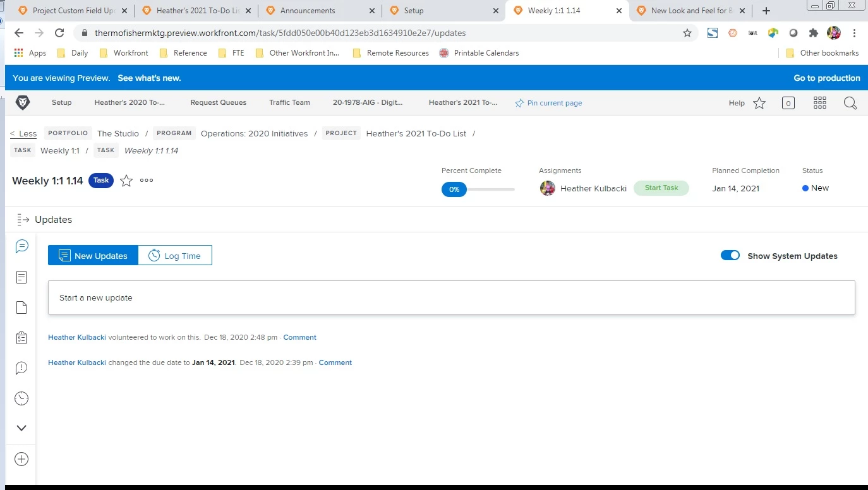The width and height of the screenshot is (868, 490).
Task: Click the Workfront lion logo icon
Action: point(23,102)
